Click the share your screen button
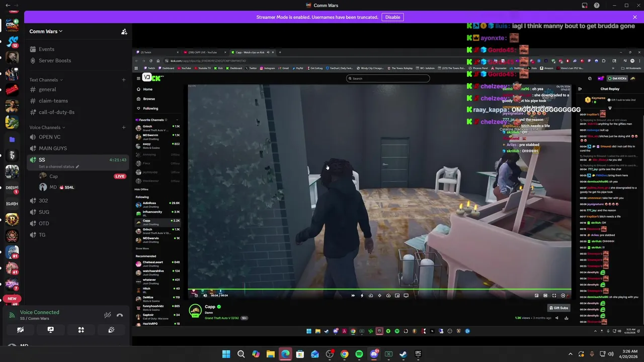Image resolution: width=644 pixels, height=362 pixels. coord(50,330)
